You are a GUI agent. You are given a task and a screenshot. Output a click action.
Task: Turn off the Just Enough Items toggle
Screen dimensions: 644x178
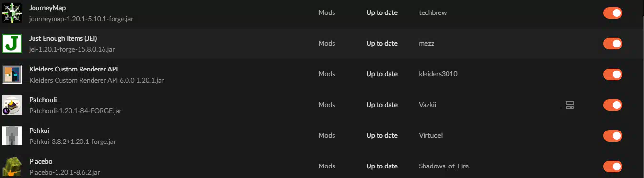[x=612, y=44]
